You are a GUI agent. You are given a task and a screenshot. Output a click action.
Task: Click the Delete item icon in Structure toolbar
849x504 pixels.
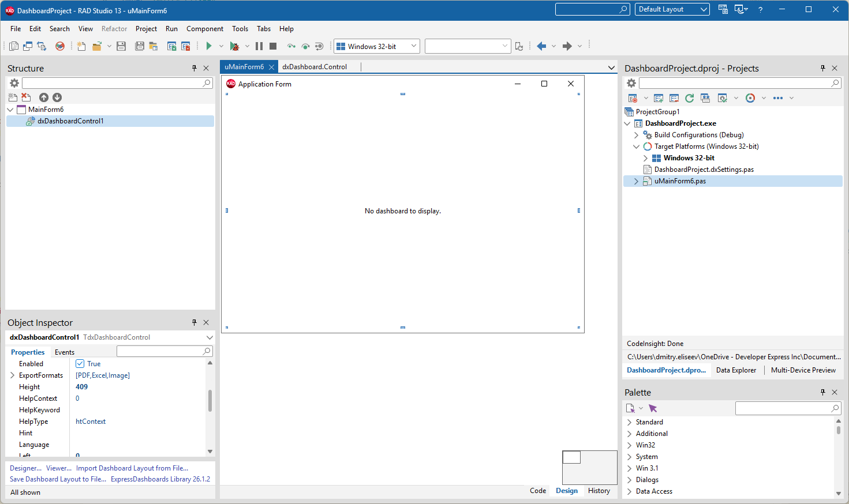click(26, 97)
